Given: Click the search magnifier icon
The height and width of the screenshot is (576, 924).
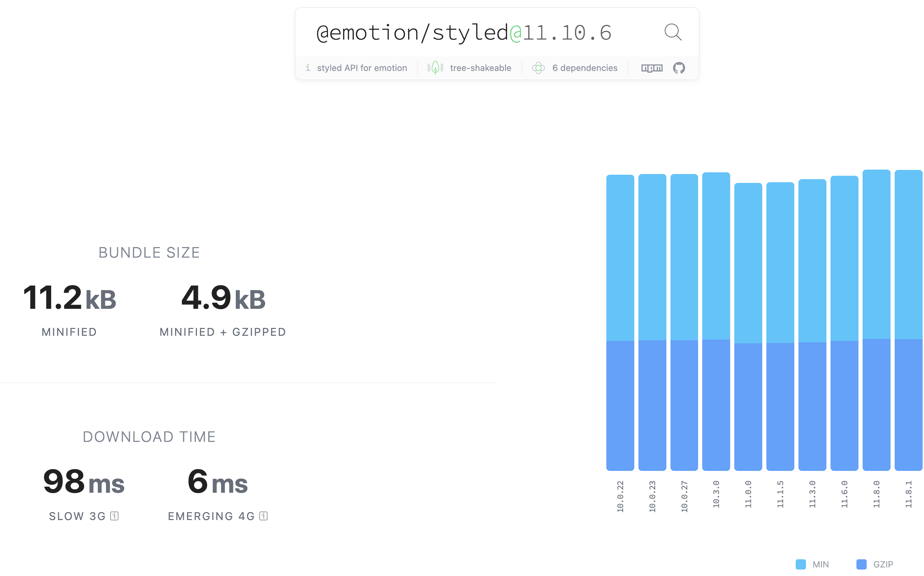Looking at the screenshot, I should click(x=673, y=32).
